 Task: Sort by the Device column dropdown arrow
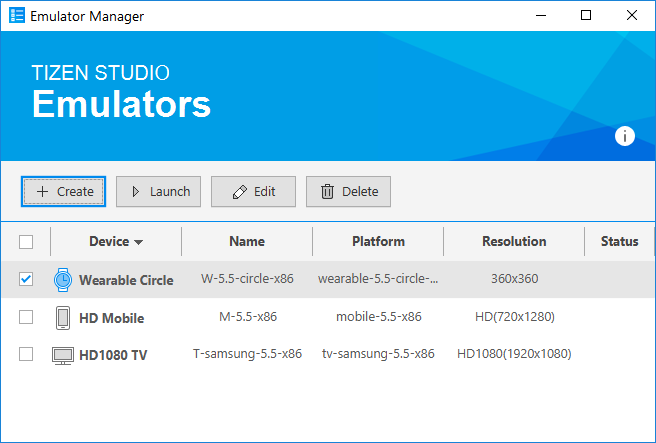tap(138, 242)
